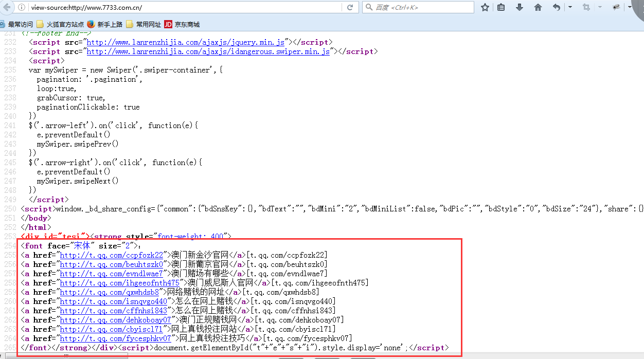
Task: Click the 'pagination: '.pagination',' line
Action: 90,79
